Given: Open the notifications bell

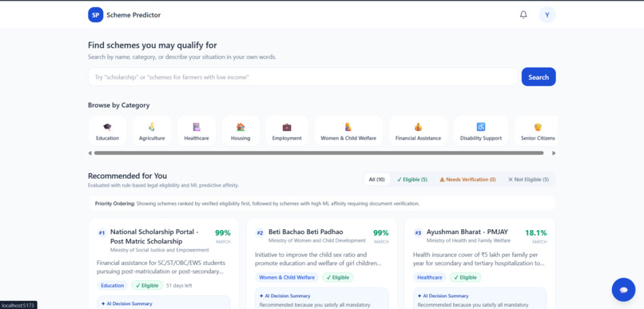Looking at the screenshot, I should (x=523, y=15).
